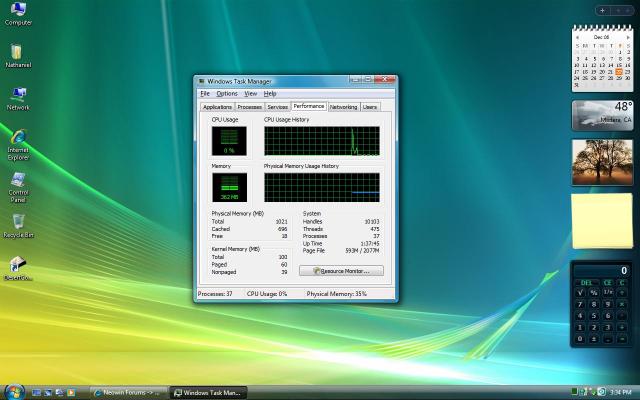Click the taskbar clock showing 3:34 PM
This screenshot has width=640, height=400.
tap(620, 392)
